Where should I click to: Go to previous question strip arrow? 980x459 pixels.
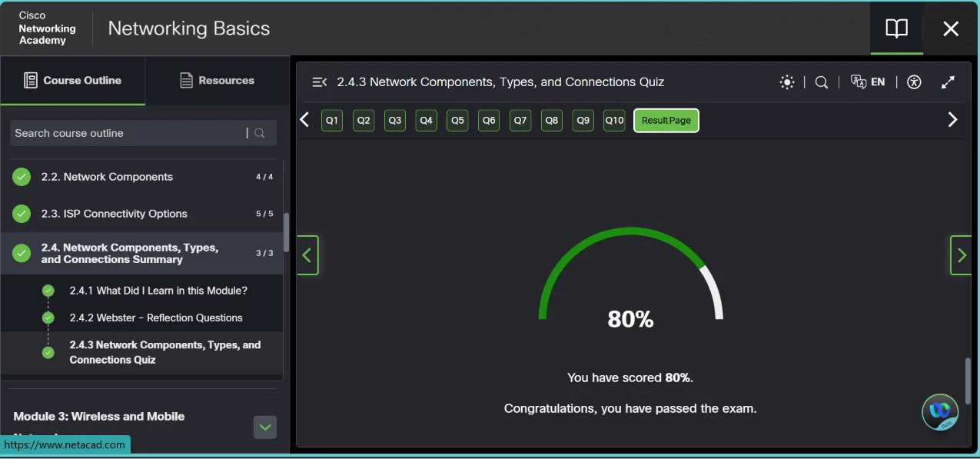tap(304, 120)
